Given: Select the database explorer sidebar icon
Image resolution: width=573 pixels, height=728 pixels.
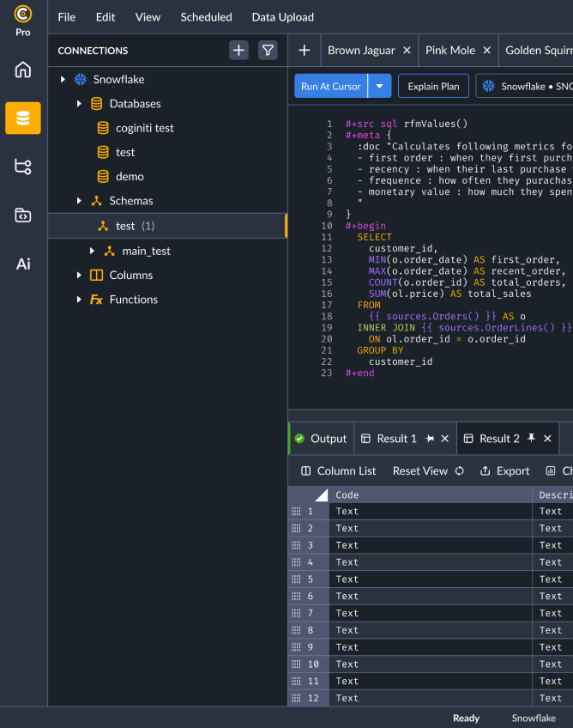Looking at the screenshot, I should (23, 118).
